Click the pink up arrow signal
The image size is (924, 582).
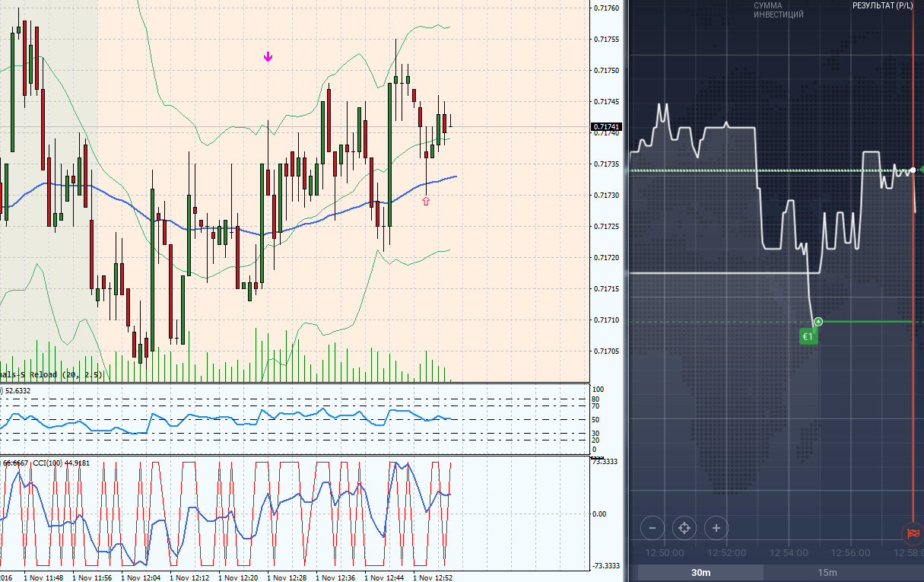coord(425,201)
